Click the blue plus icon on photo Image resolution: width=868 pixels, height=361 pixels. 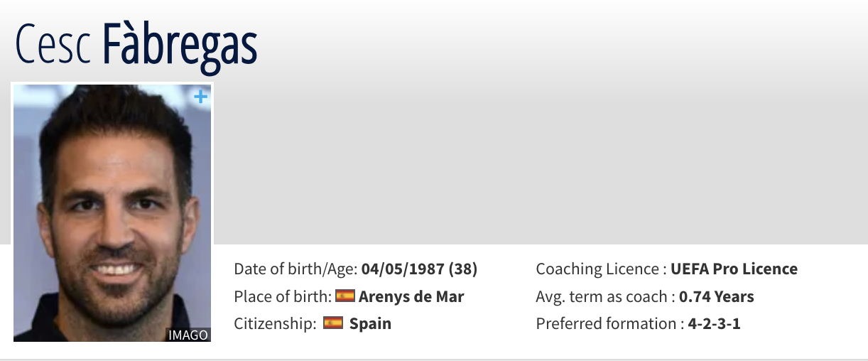(202, 96)
